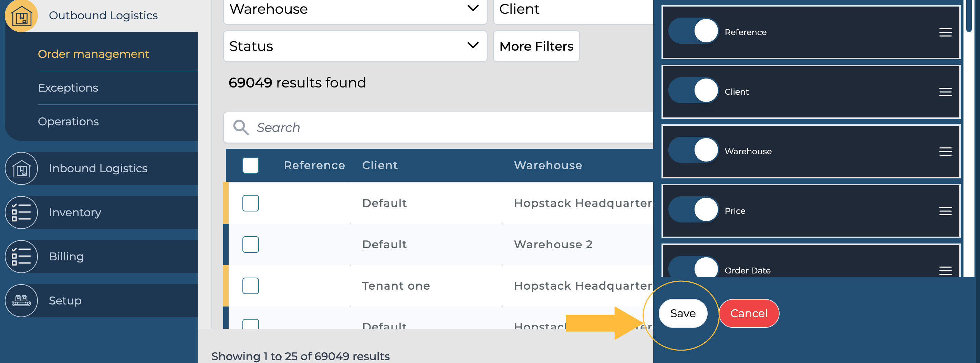
Task: Click the Price column reorder handle
Action: click(x=945, y=211)
